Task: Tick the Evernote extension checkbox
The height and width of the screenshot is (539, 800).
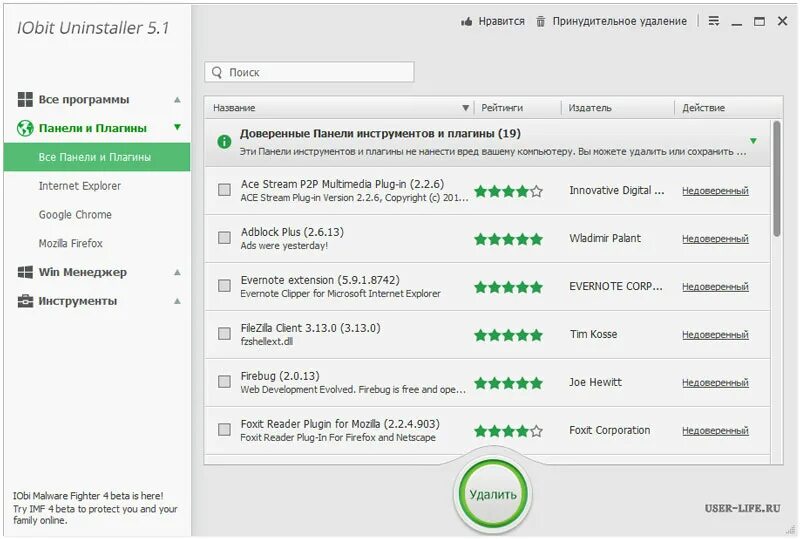Action: (224, 286)
